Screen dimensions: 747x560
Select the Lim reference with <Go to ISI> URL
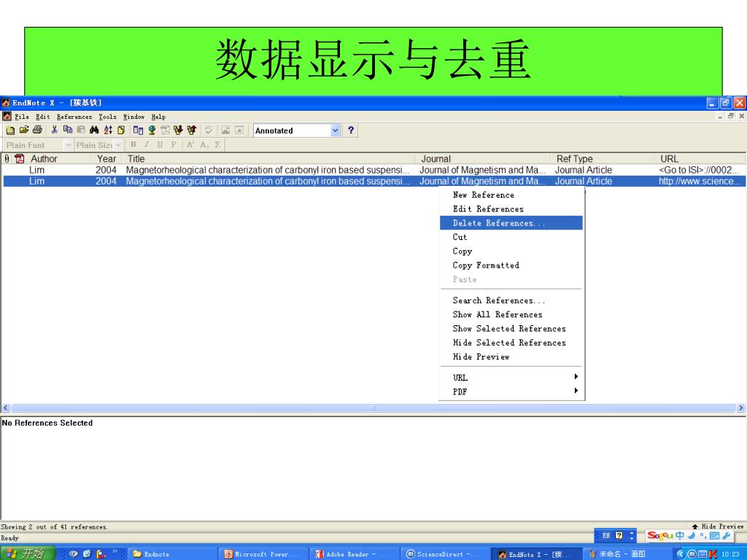point(374,170)
